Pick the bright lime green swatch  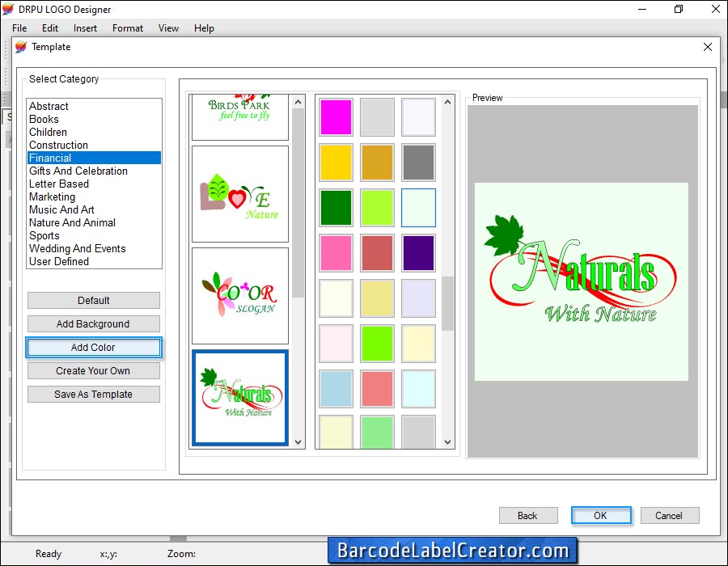click(377, 344)
